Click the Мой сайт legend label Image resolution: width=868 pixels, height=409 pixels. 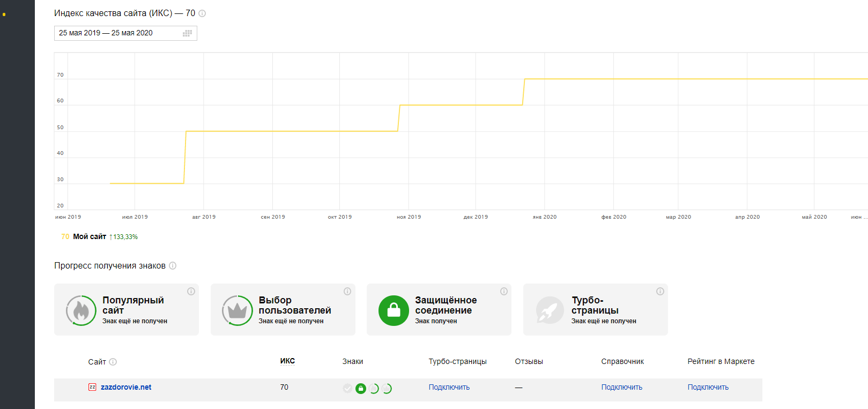[x=90, y=236]
